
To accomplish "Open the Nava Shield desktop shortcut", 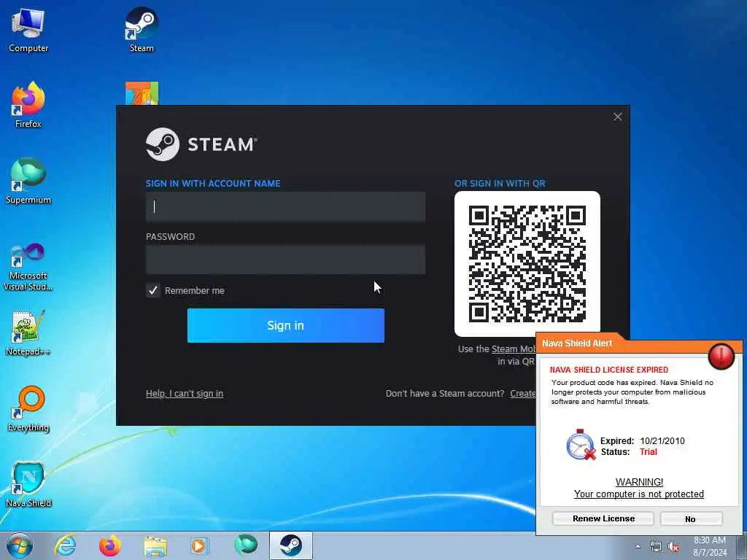I will 28,484.
